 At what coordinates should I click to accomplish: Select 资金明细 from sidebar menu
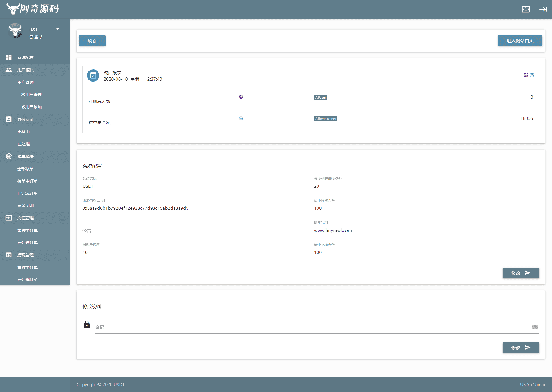tap(26, 205)
